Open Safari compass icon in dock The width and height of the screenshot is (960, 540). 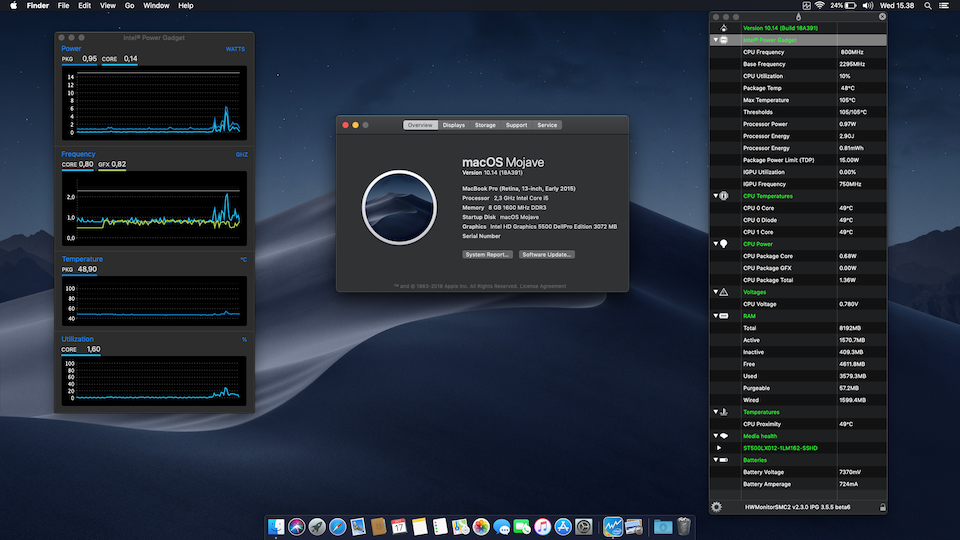[x=337, y=527]
